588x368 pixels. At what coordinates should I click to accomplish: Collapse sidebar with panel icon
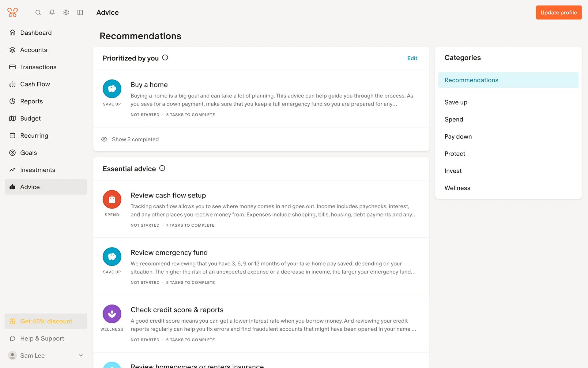[x=80, y=13]
